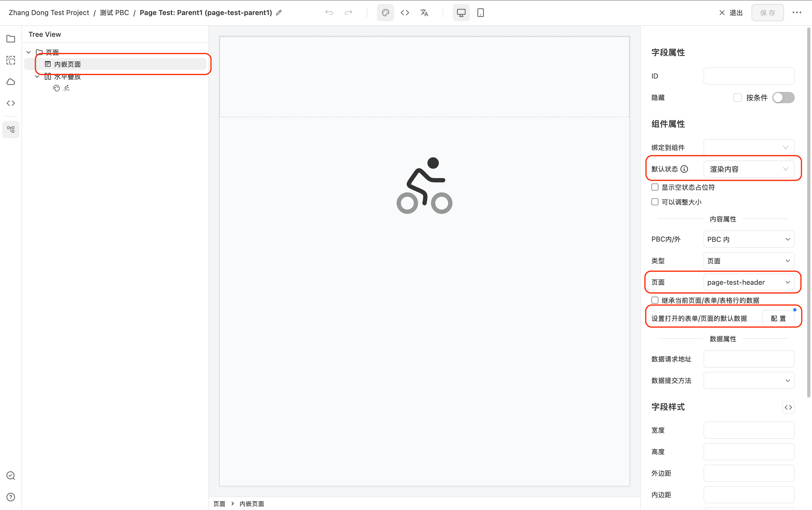Viewport: 812px width, 510px height.
Task: Check 继承当前页面/表单/表格行的数据
Action: 655,300
